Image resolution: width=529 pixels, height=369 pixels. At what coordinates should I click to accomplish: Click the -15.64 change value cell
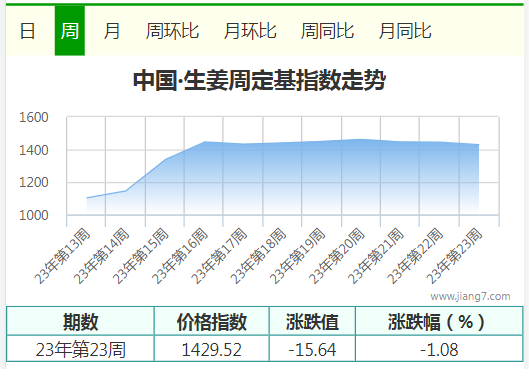pyautogui.click(x=312, y=349)
